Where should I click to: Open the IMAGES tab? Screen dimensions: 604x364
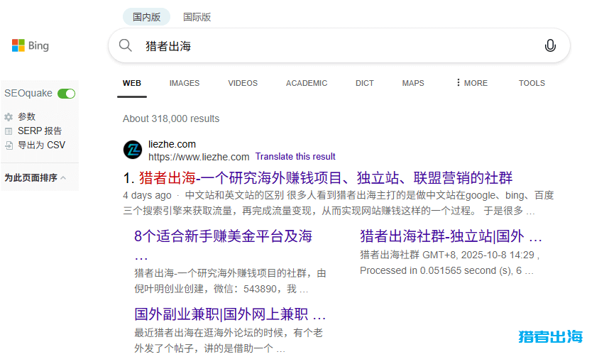click(185, 83)
